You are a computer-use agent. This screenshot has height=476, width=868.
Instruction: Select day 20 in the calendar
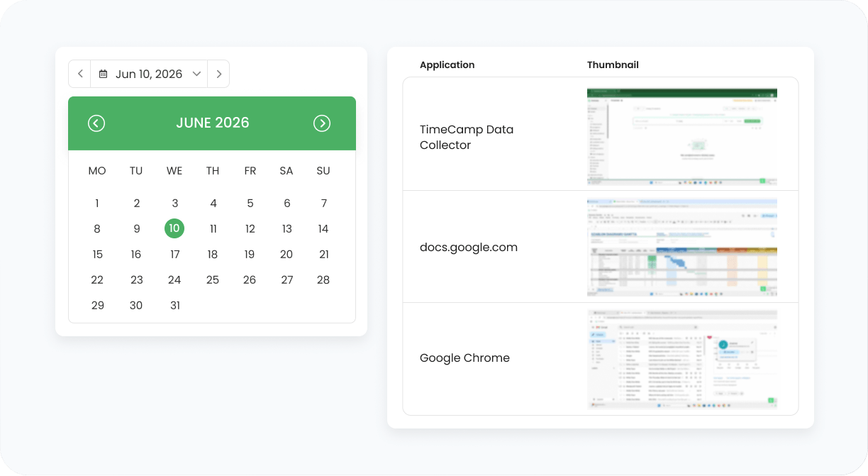pyautogui.click(x=286, y=255)
